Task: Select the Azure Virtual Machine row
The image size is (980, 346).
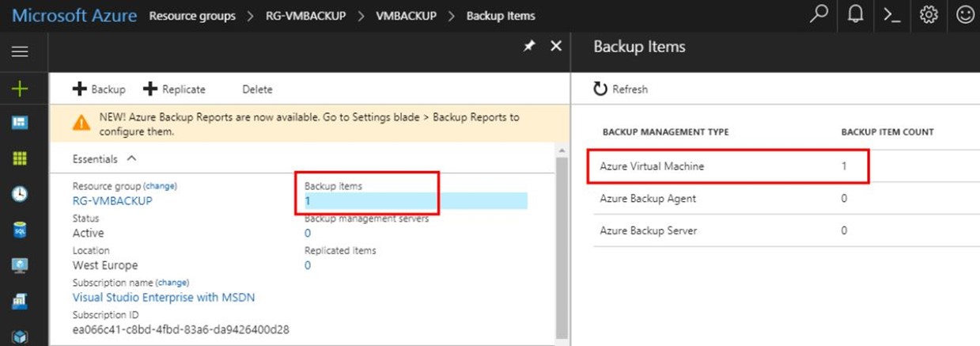Action: coord(728,166)
